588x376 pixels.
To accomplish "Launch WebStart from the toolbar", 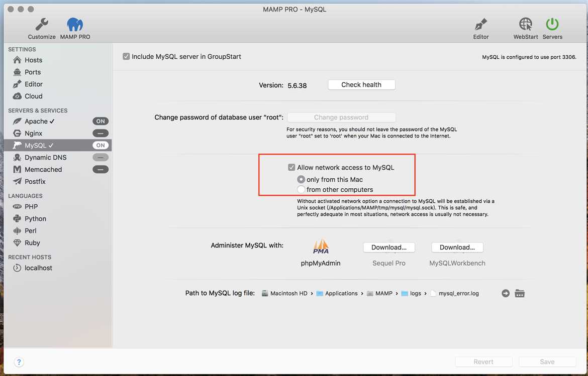I will pos(525,25).
